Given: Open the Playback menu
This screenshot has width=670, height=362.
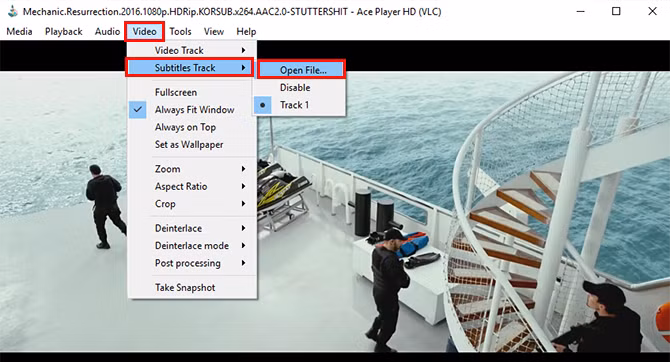Looking at the screenshot, I should pyautogui.click(x=64, y=32).
